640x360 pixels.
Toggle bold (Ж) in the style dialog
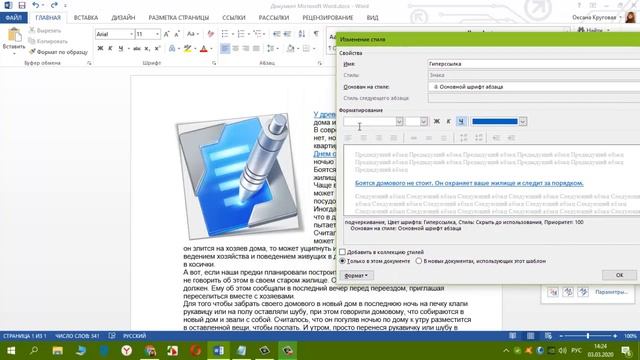click(437, 121)
